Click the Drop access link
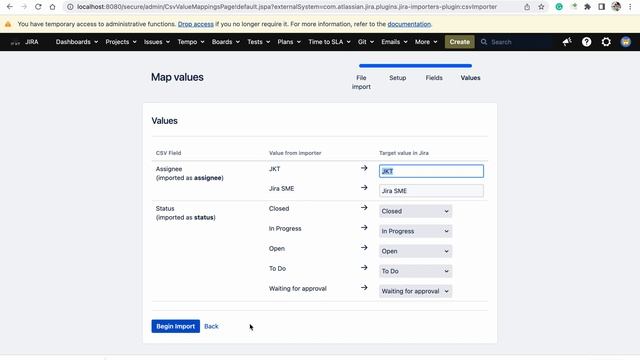Screen dimensions: 640x360 (196, 24)
